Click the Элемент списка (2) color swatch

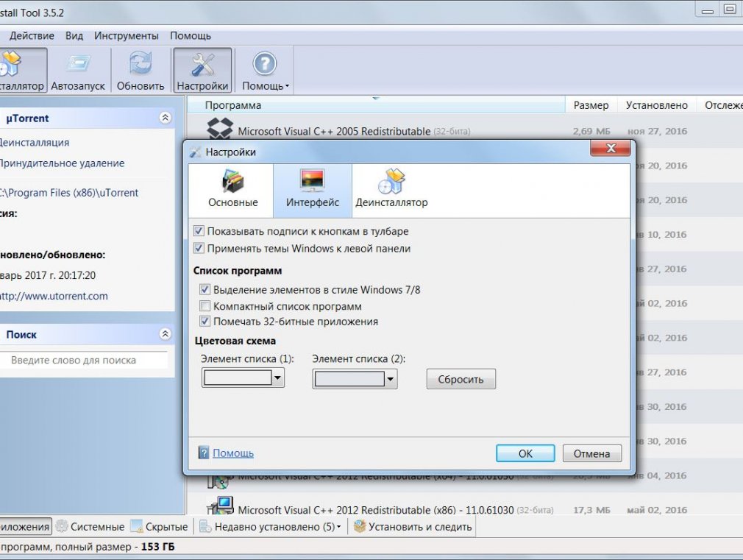pyautogui.click(x=349, y=379)
